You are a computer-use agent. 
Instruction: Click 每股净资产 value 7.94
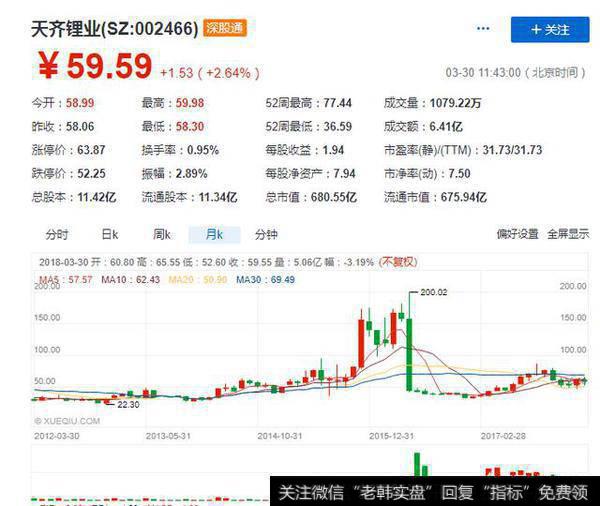pyautogui.click(x=344, y=174)
